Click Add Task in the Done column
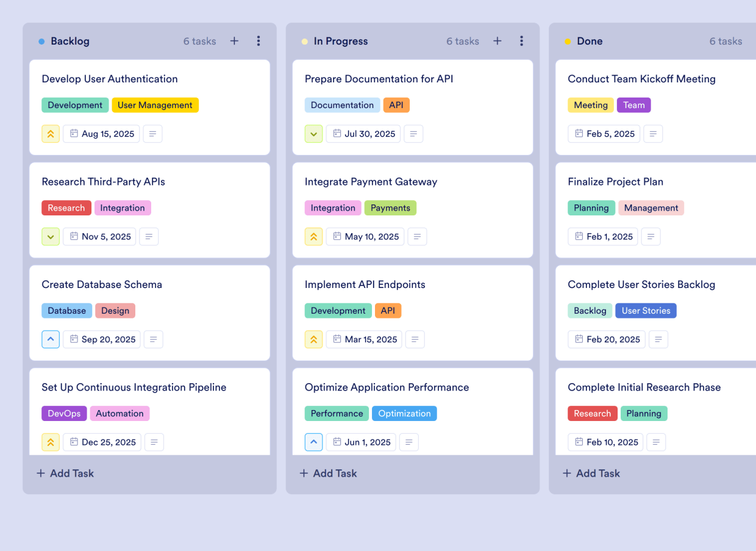The image size is (756, 551). [x=591, y=473]
